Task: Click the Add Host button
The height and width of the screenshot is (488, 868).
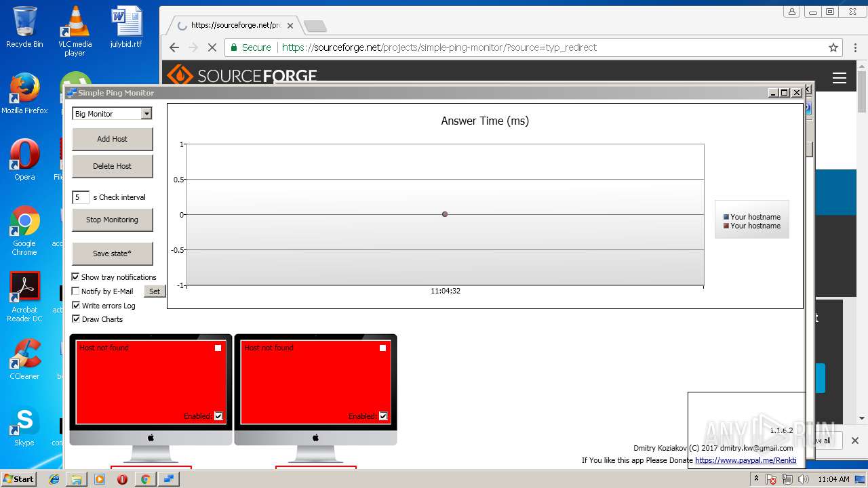Action: click(x=113, y=139)
